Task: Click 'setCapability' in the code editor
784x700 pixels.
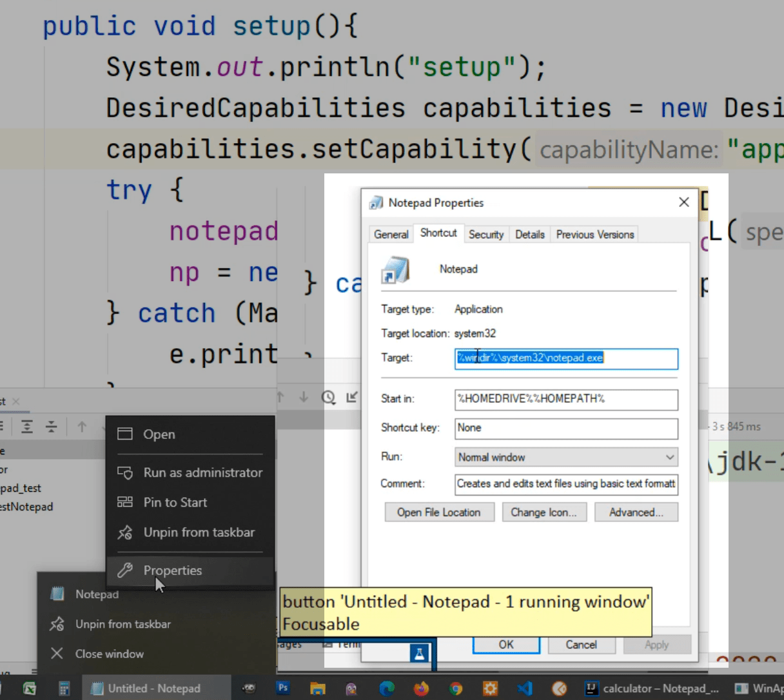Action: [x=414, y=150]
